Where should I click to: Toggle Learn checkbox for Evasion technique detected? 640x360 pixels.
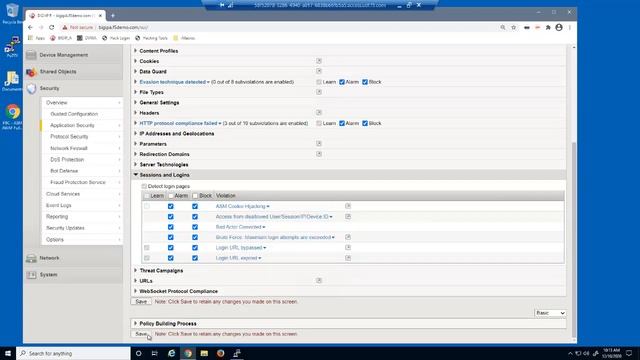click(x=319, y=82)
